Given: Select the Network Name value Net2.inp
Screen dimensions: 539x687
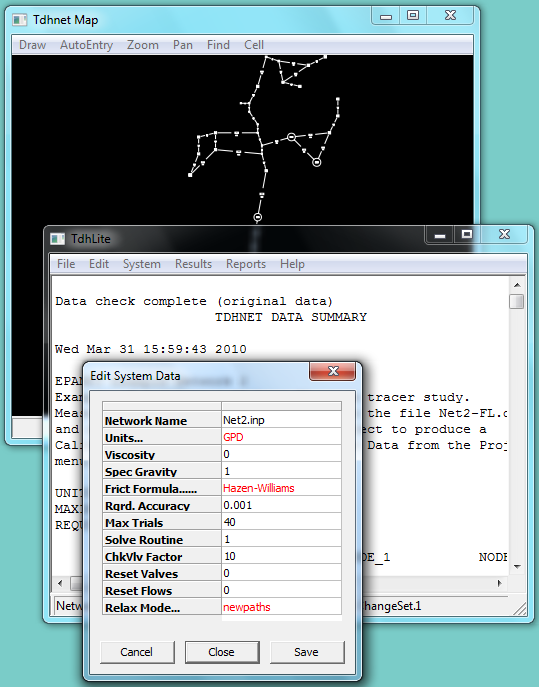Looking at the screenshot, I should (x=281, y=420).
